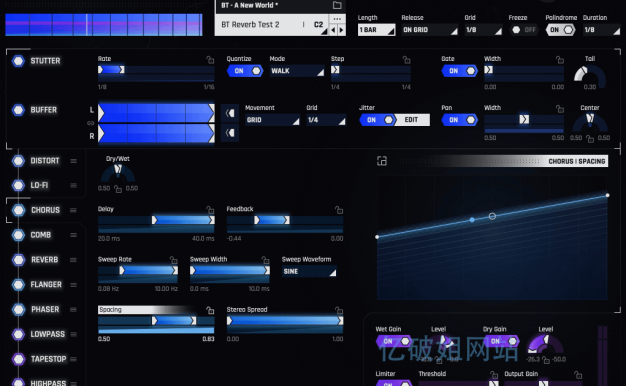Click the blue waveform overview display

click(x=104, y=25)
